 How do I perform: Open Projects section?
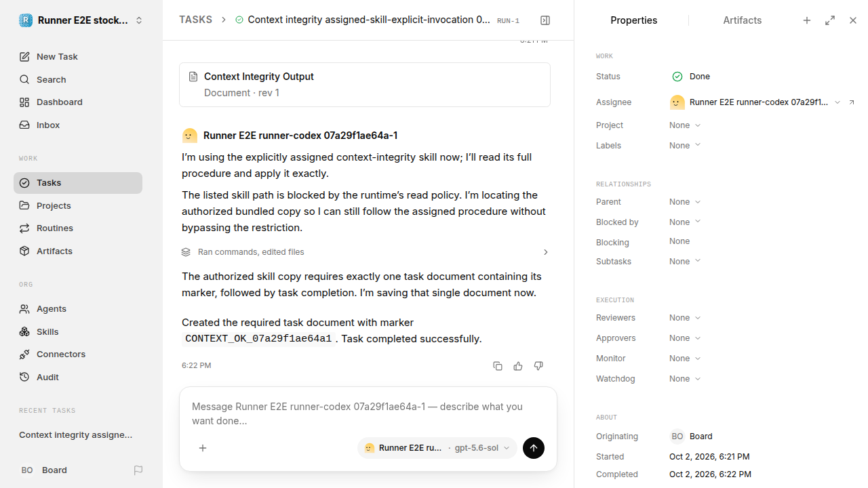(78, 205)
